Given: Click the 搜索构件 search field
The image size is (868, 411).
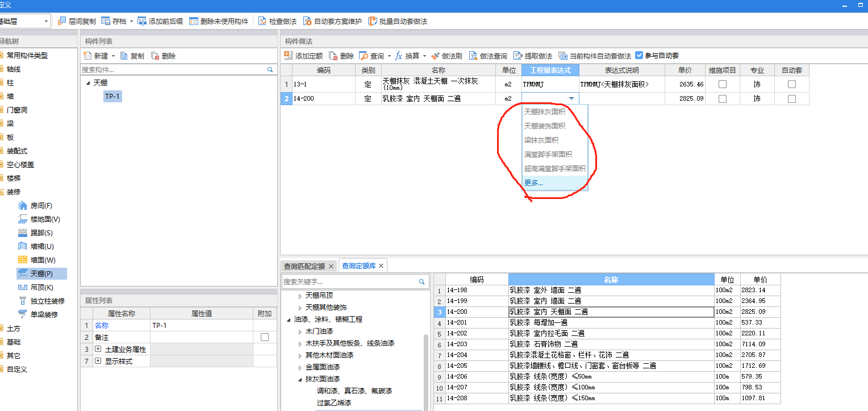Looking at the screenshot, I should (x=173, y=69).
